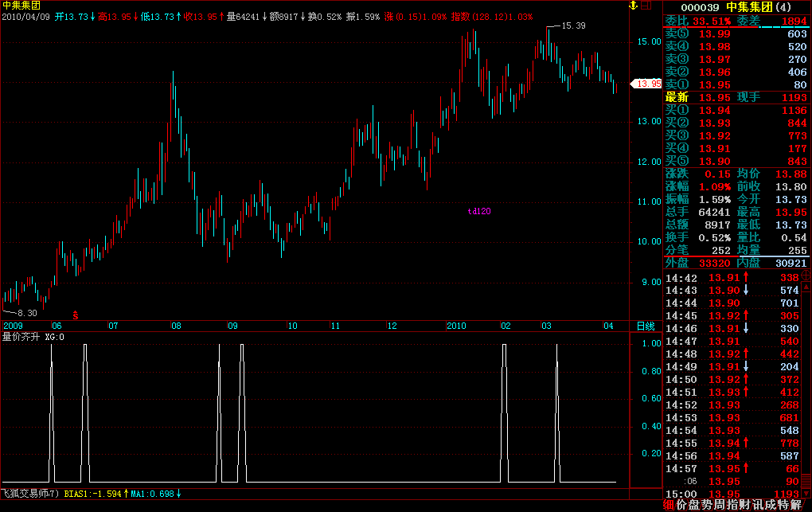
Task: Click the 13.95 current price tag
Action: (x=646, y=84)
